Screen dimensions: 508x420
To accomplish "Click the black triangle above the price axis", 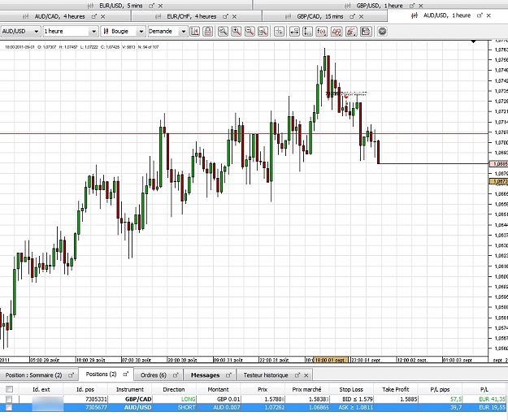I will coord(474,41).
